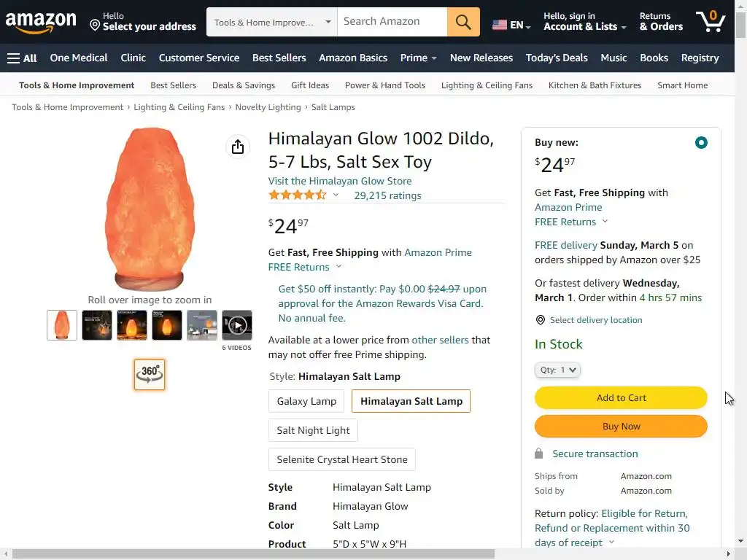Image resolution: width=747 pixels, height=560 pixels.
Task: Open the 360 degree view icon
Action: tap(150, 374)
